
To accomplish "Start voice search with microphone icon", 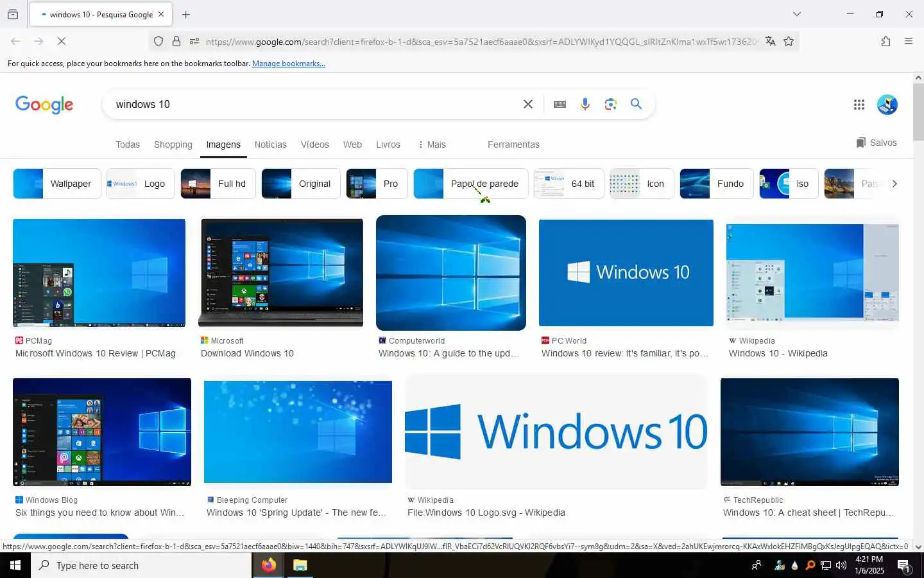I will click(x=585, y=104).
